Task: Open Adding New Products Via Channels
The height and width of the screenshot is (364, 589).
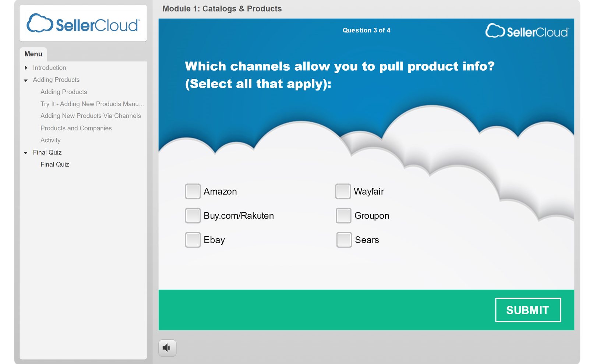Action: 91,116
